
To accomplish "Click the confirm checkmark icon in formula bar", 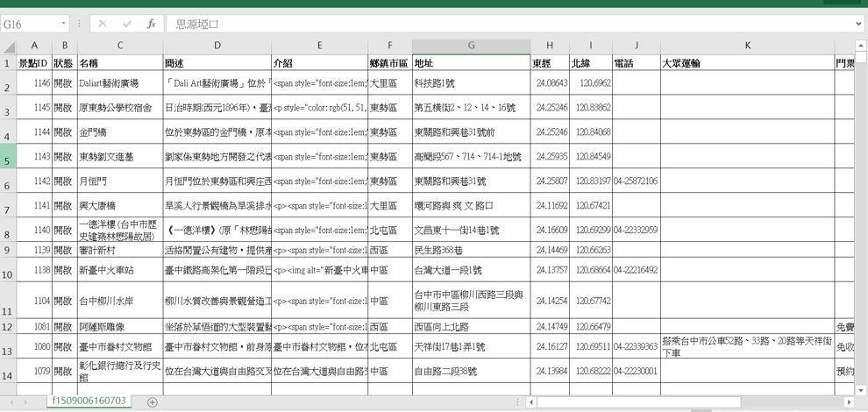I will (127, 24).
